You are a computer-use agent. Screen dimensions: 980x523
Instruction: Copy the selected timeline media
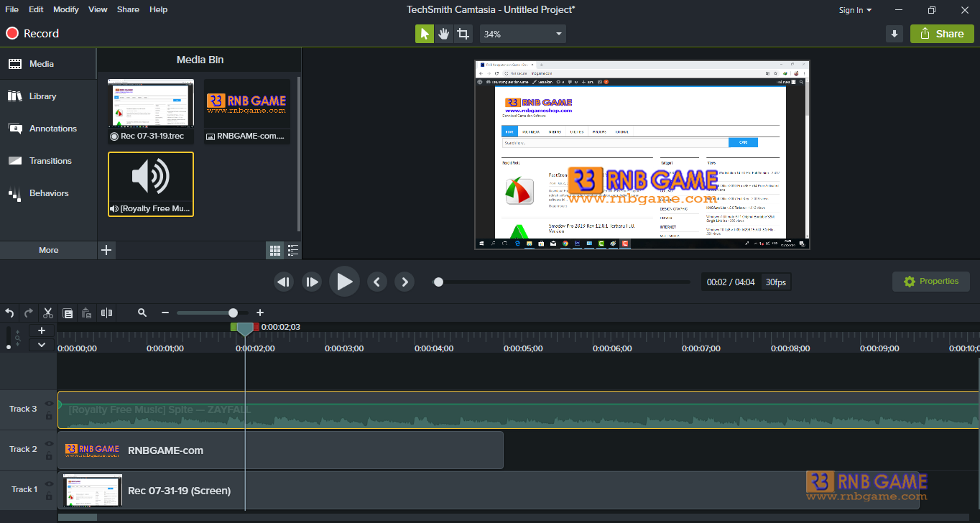tap(68, 313)
